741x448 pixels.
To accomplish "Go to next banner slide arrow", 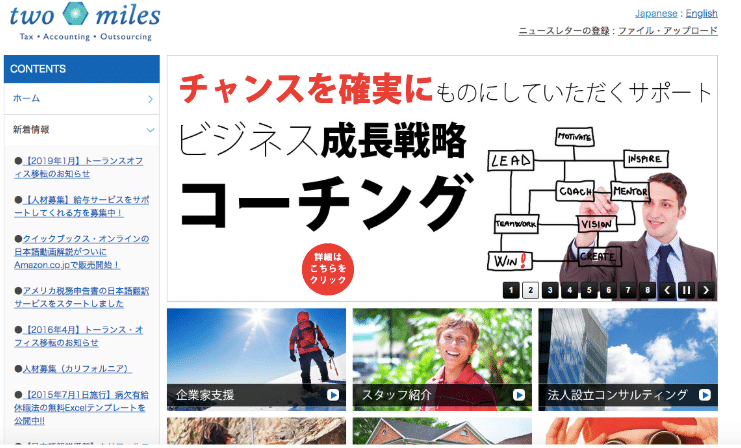I will point(706,290).
